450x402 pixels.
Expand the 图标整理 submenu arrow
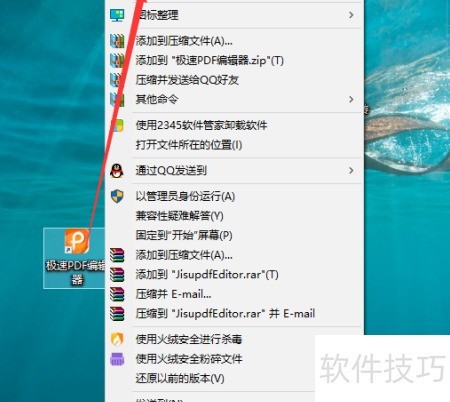pyautogui.click(x=351, y=15)
